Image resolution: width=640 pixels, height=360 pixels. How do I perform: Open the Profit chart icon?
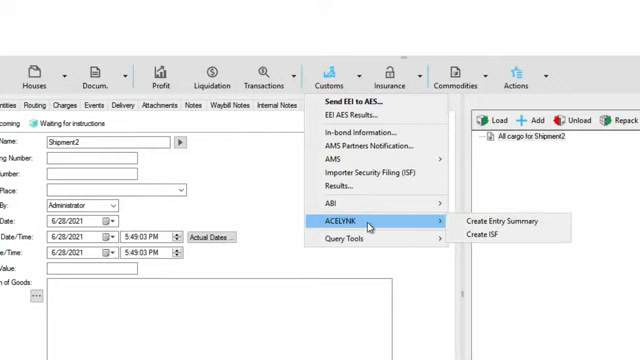[160, 72]
